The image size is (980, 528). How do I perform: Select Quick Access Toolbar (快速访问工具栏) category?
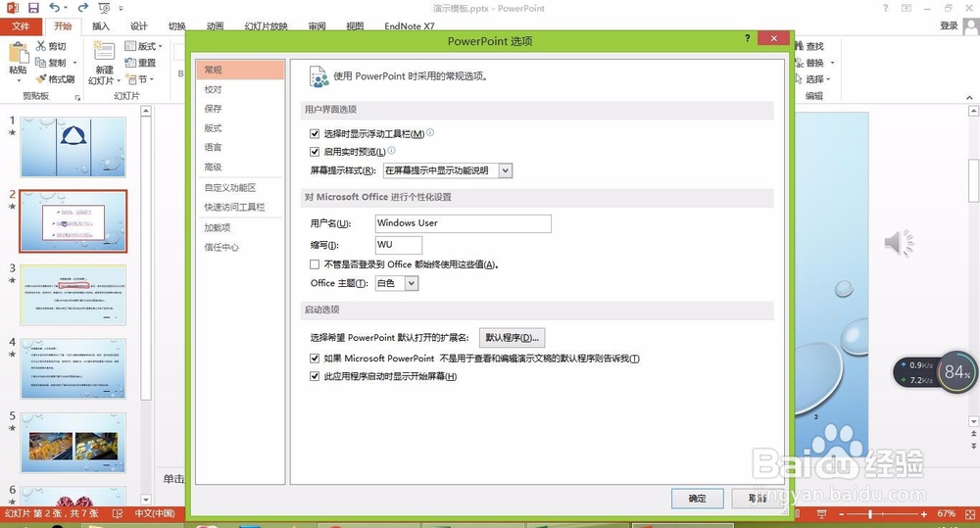coord(241,207)
